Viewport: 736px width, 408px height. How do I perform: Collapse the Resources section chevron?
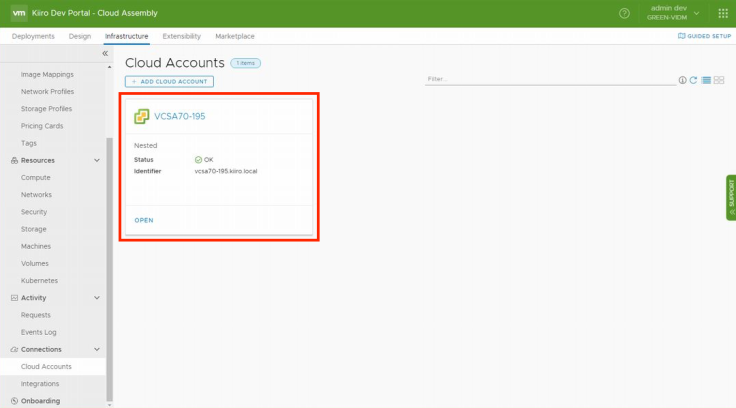pos(97,161)
